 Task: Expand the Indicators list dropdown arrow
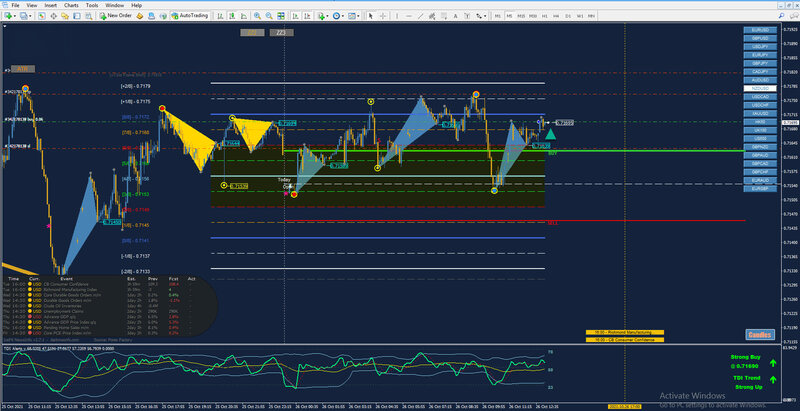(327, 16)
